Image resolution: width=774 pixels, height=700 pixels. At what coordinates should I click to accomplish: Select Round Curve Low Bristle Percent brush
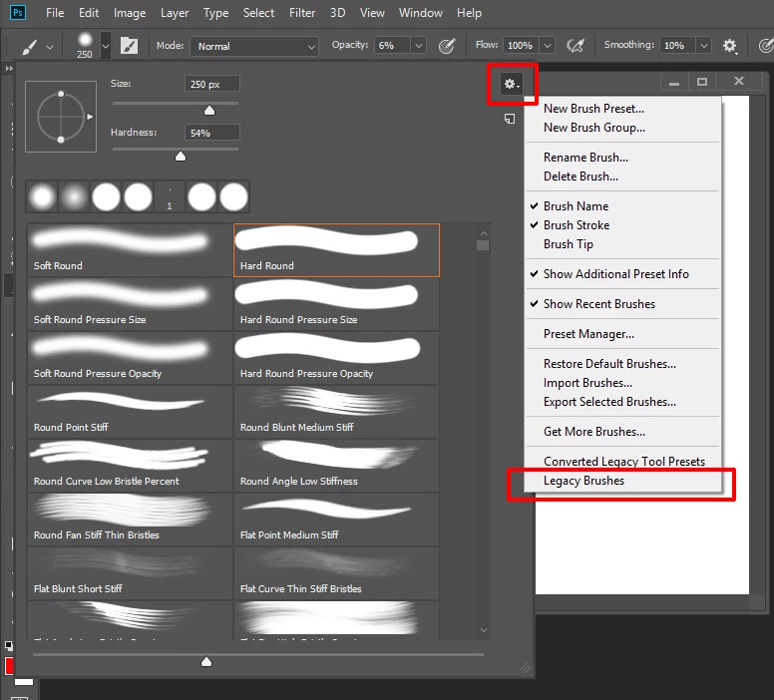point(130,466)
